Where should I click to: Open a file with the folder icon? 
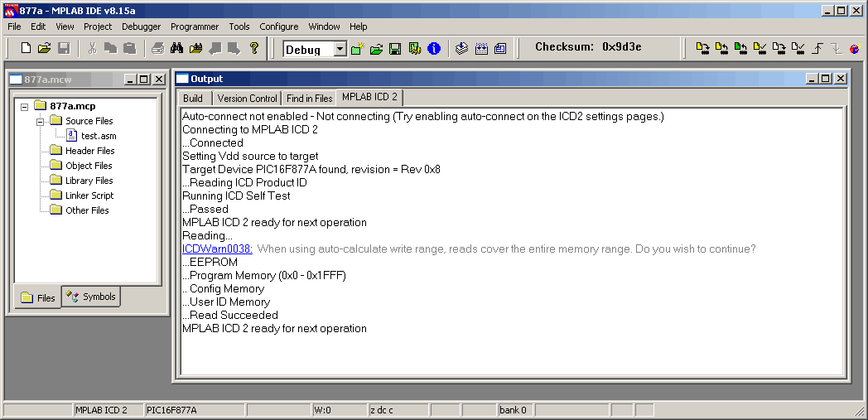click(44, 49)
